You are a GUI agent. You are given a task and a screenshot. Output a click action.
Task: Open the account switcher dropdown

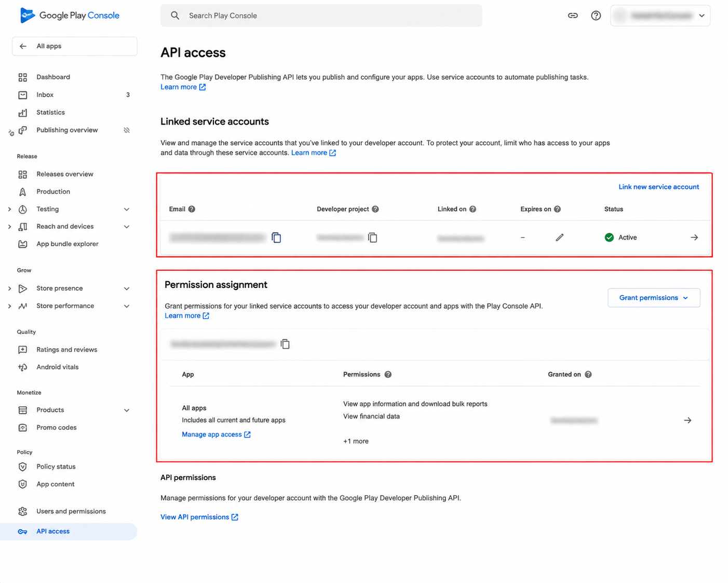point(660,16)
